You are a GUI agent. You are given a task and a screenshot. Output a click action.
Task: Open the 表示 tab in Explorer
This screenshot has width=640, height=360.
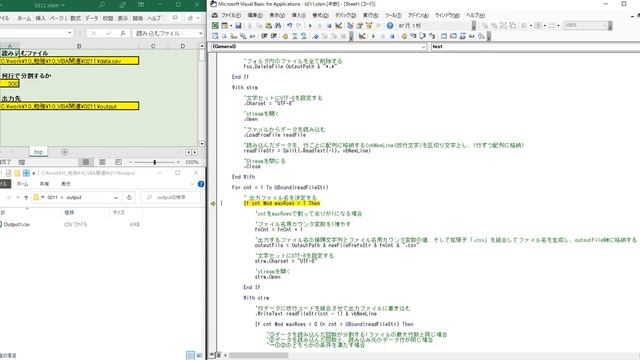[66, 184]
